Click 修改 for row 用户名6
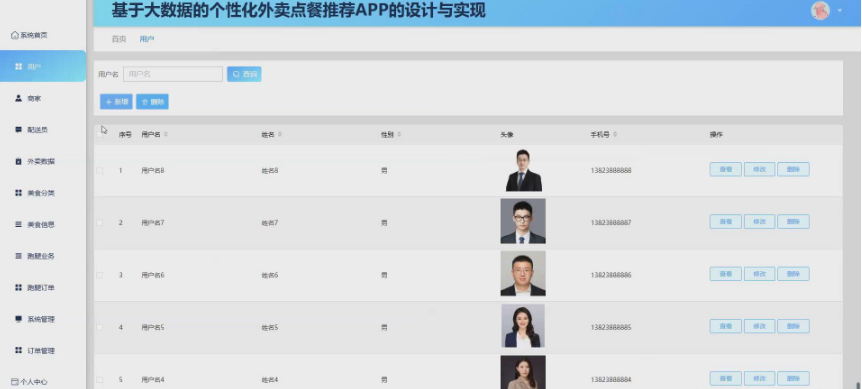The image size is (862, 389). tap(759, 274)
